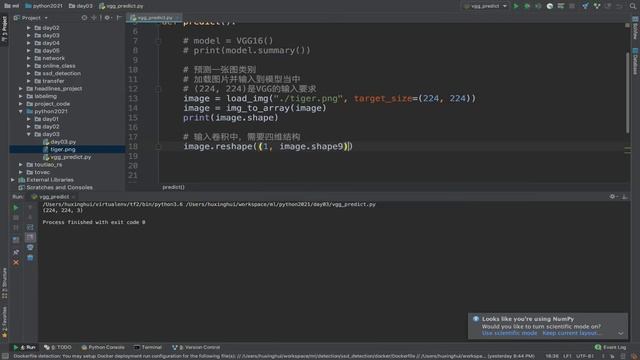The image size is (640, 360).
Task: Switch to the vgg_predict.py editor tab
Action: coord(154,18)
